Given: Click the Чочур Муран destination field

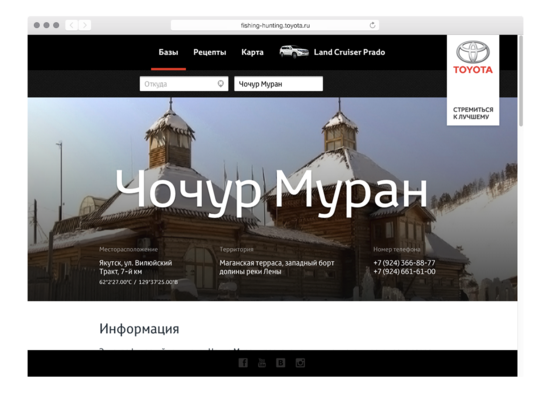Looking at the screenshot, I should [278, 84].
